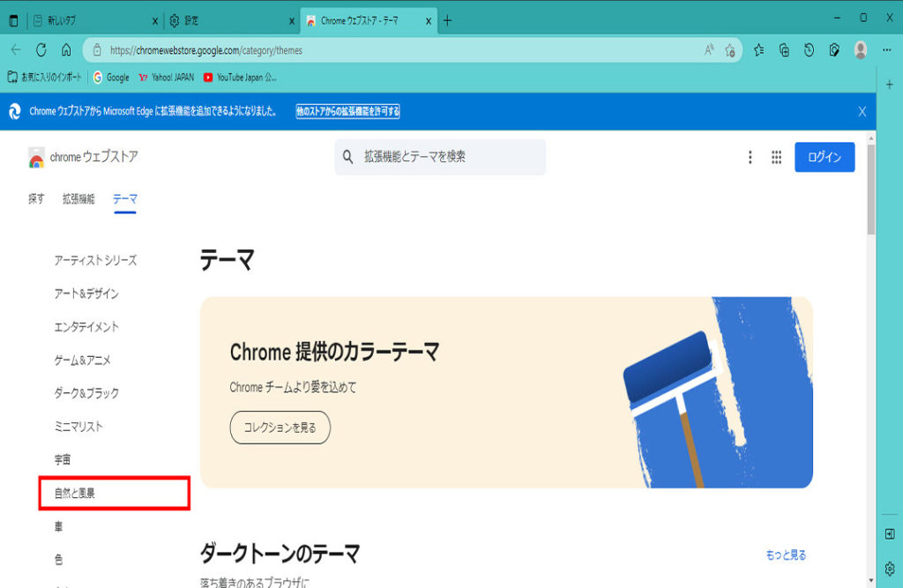
Task: Add this page to favorites star icon
Action: (730, 50)
